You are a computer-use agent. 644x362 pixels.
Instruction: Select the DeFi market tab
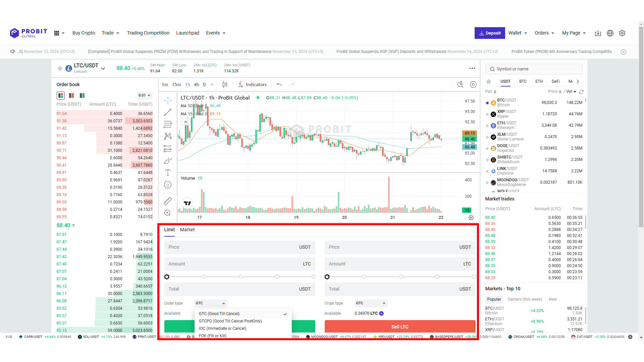coord(555,81)
